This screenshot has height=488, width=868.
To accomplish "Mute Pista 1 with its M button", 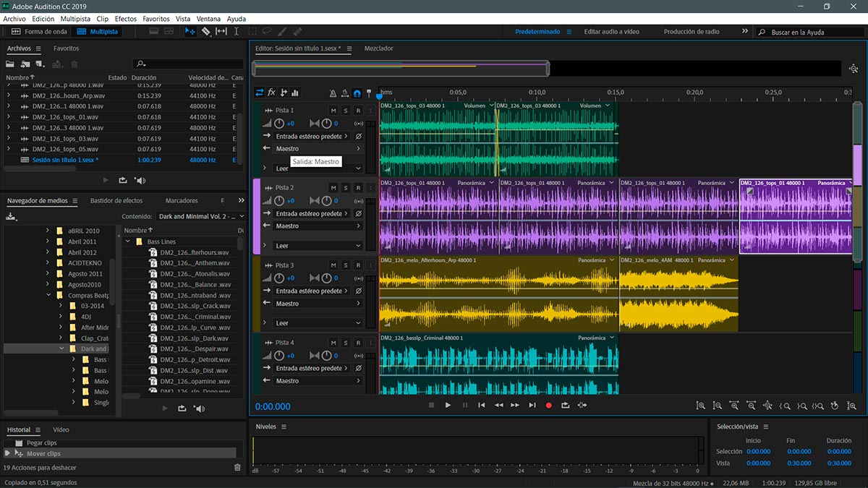I will (333, 110).
